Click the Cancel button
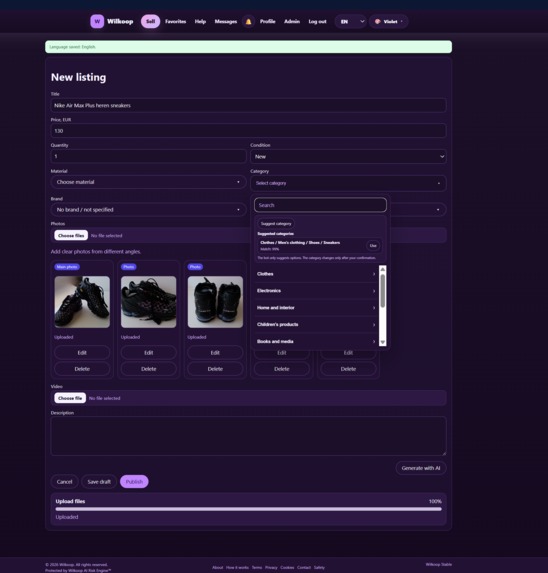 pyautogui.click(x=65, y=482)
